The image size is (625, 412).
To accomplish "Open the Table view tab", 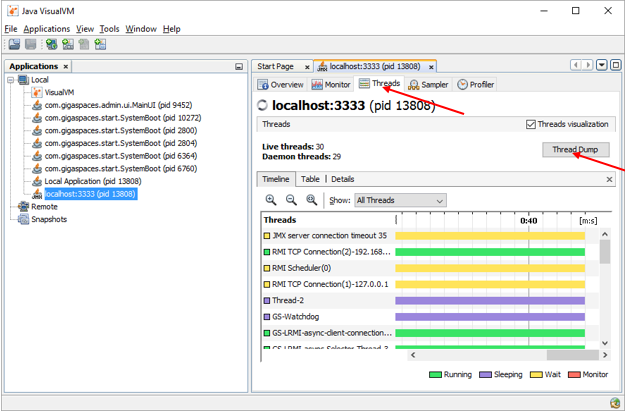I will 310,179.
